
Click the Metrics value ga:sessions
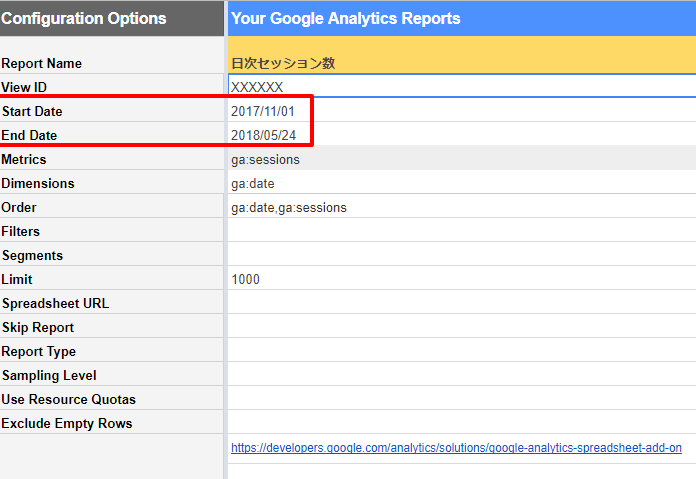(265, 159)
